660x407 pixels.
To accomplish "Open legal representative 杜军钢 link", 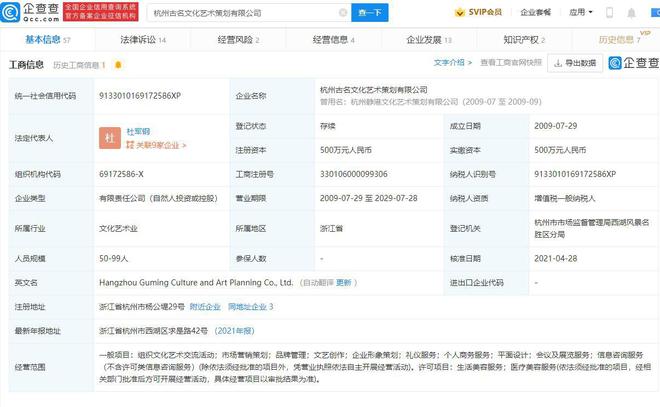I will [138, 131].
